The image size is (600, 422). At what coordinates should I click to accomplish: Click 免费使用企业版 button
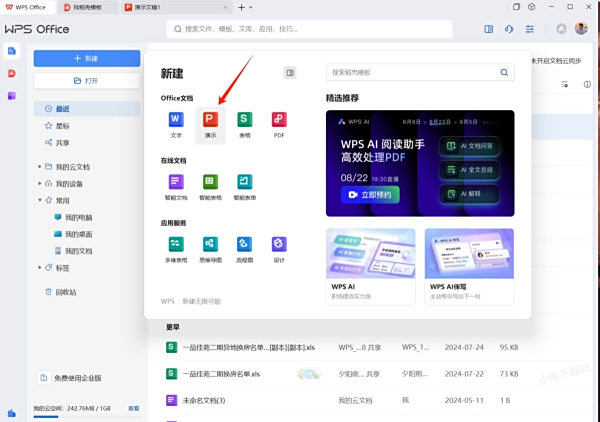click(x=70, y=378)
